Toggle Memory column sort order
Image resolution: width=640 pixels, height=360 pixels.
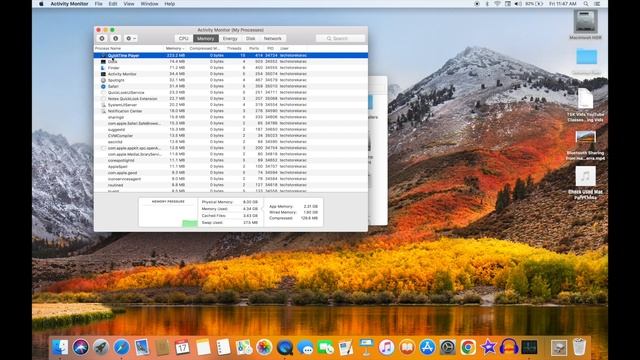tap(175, 49)
